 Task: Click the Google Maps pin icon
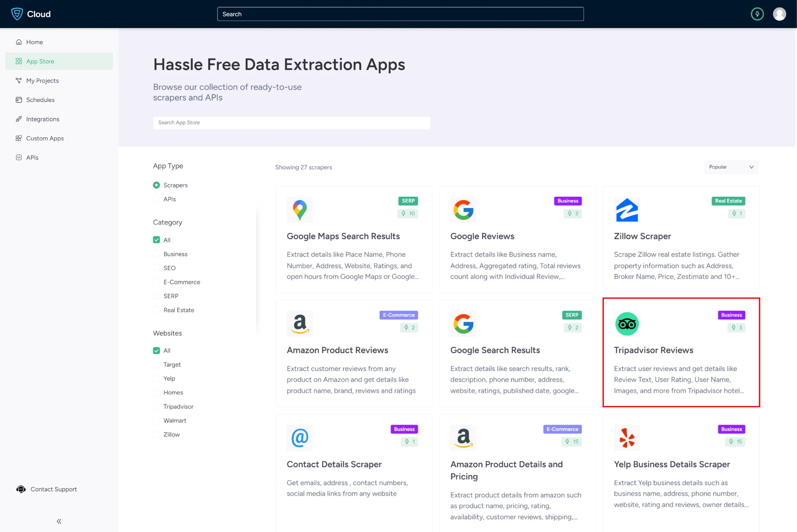[x=299, y=210]
